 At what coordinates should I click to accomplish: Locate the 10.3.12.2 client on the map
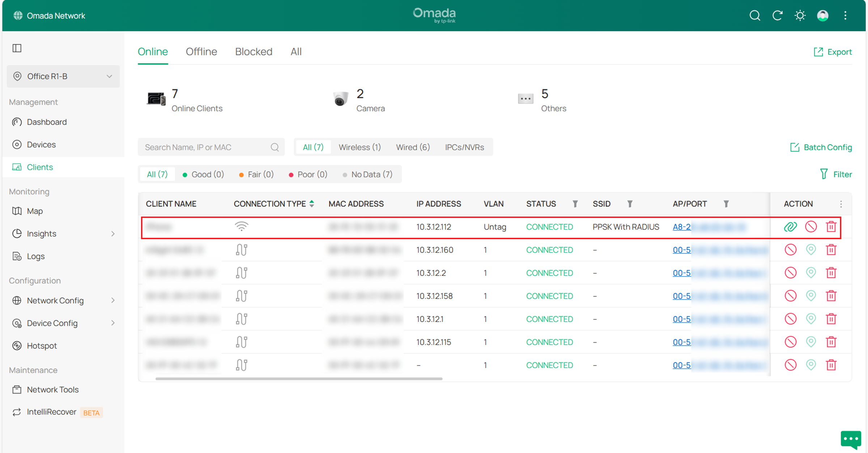tap(811, 273)
